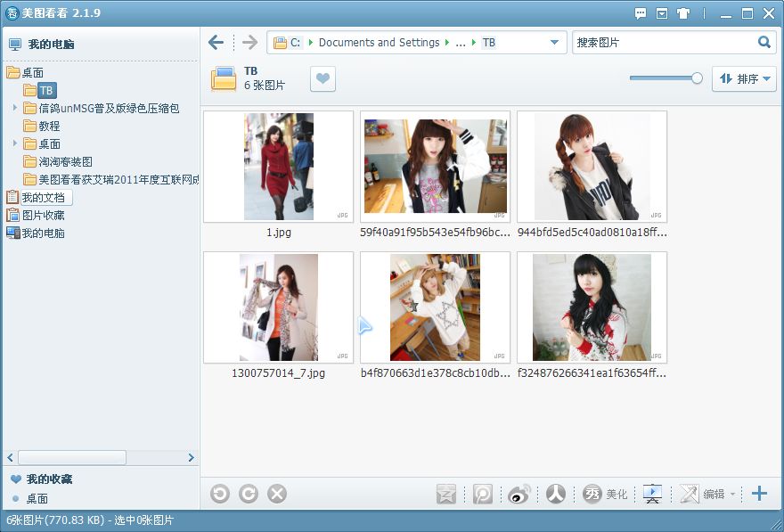The width and height of the screenshot is (784, 532).
Task: Open 桌面 under 我的收藏
Action: tap(37, 498)
